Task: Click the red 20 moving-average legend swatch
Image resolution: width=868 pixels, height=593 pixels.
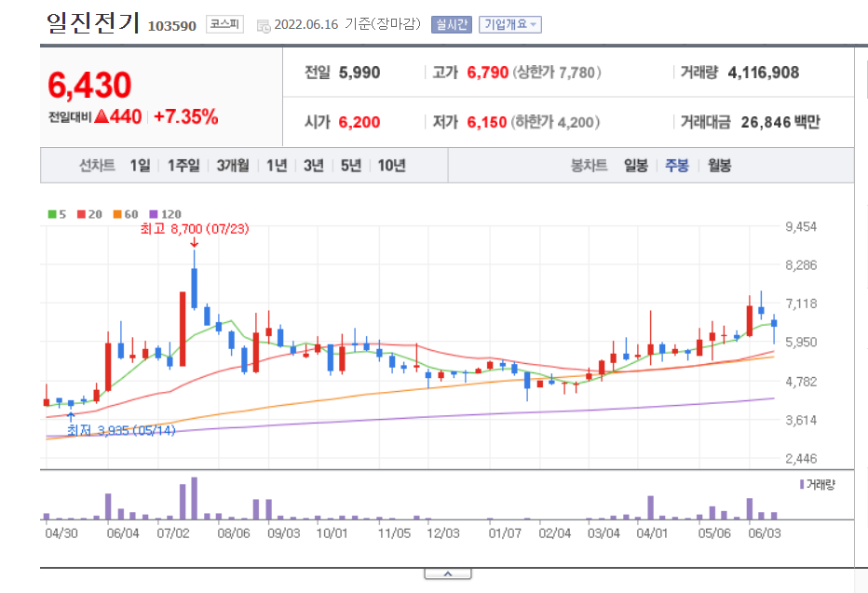Action: [x=81, y=214]
